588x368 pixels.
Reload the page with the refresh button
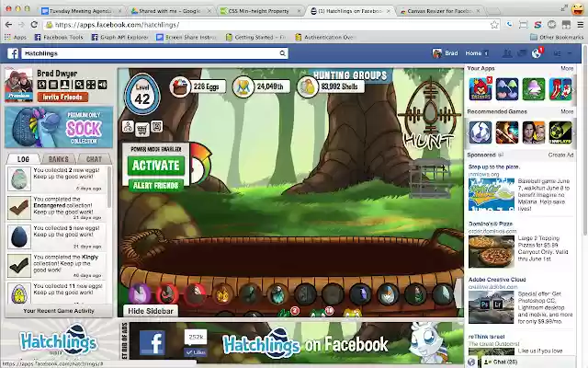(x=34, y=25)
